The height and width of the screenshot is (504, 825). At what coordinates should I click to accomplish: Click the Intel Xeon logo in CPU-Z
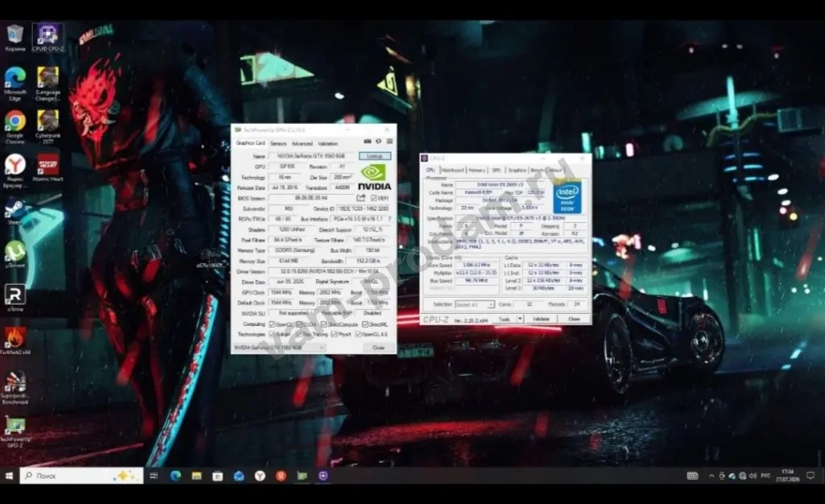tap(567, 197)
